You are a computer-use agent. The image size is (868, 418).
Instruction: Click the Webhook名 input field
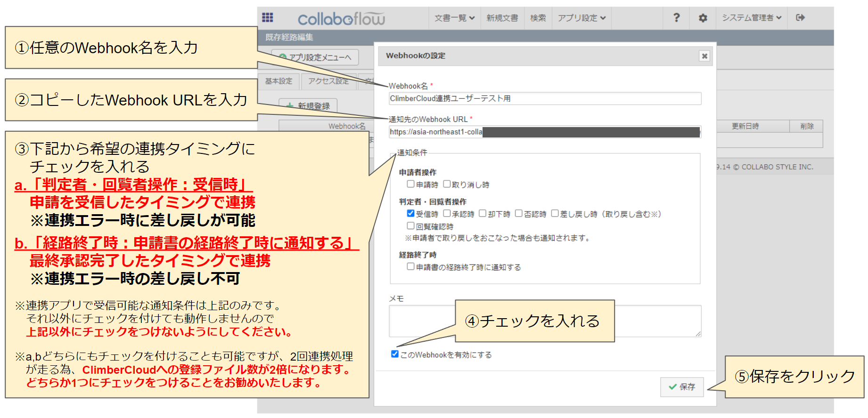pyautogui.click(x=545, y=98)
